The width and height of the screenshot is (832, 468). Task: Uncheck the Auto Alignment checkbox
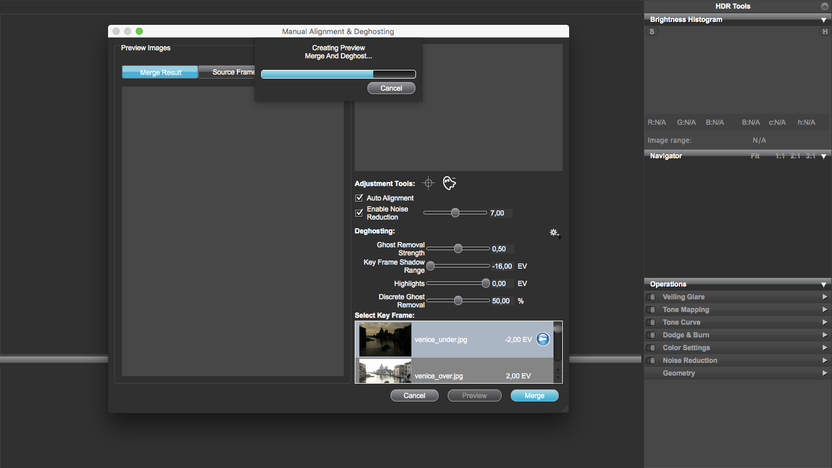coord(359,197)
